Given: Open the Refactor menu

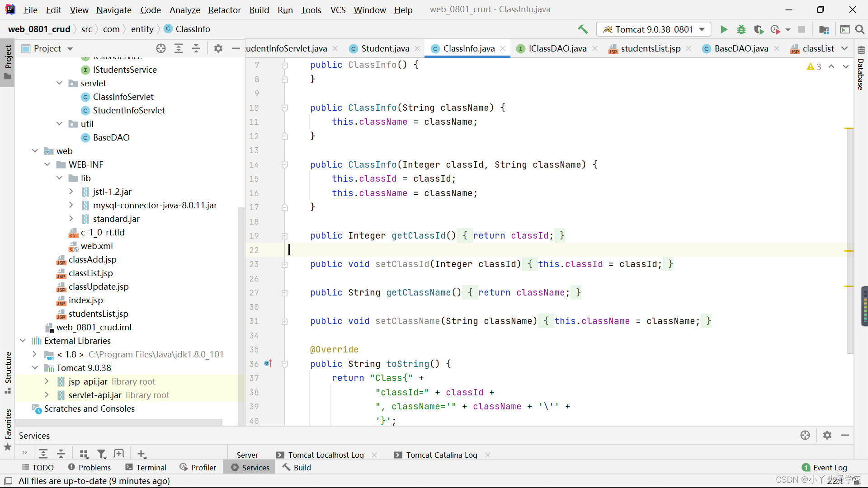Looking at the screenshot, I should coord(224,9).
